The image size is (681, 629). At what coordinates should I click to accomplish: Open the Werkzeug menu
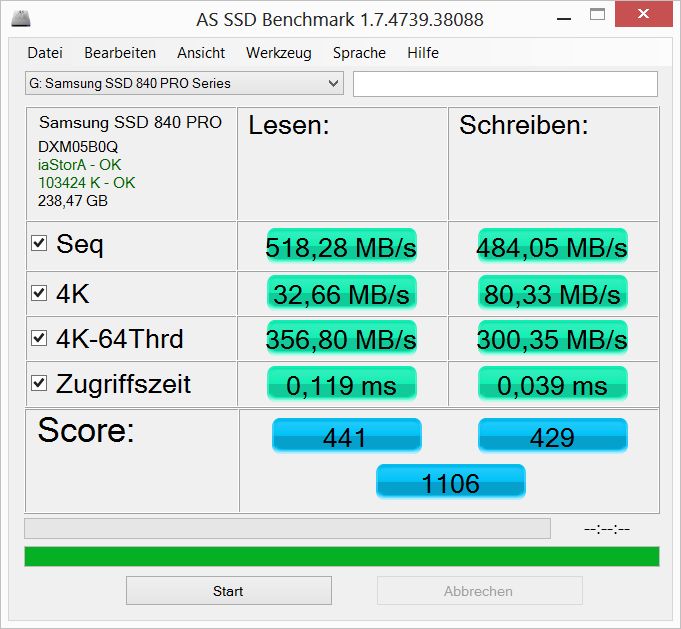[278, 53]
